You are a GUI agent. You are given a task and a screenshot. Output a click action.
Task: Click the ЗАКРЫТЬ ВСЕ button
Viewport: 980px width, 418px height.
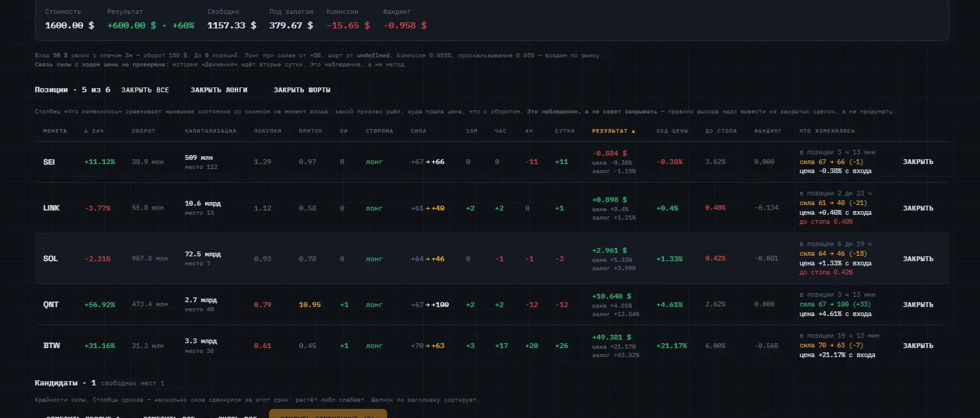point(145,90)
